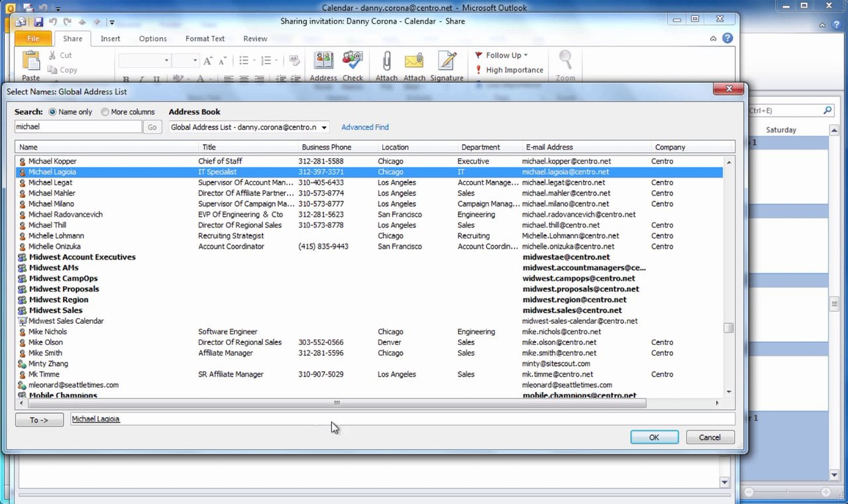Click the Paste clipboard icon

pos(31,61)
